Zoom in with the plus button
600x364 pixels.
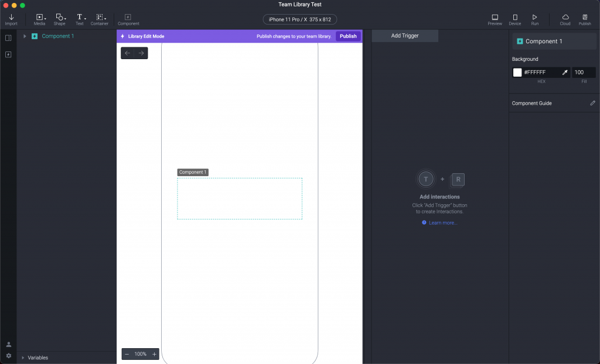(154, 355)
